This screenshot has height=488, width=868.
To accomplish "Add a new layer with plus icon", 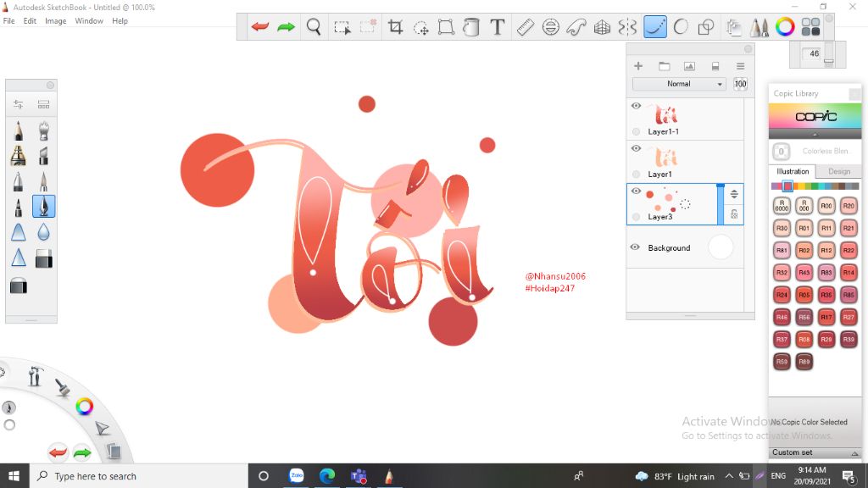I will pyautogui.click(x=638, y=66).
